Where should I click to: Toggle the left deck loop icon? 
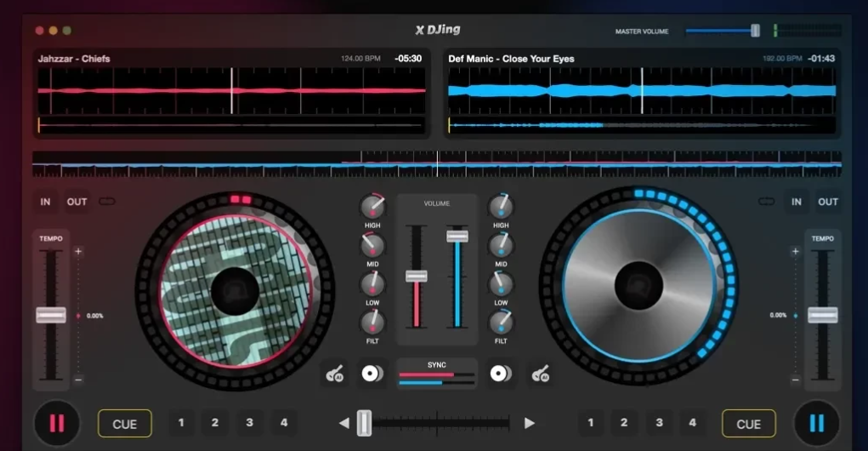coord(107,201)
